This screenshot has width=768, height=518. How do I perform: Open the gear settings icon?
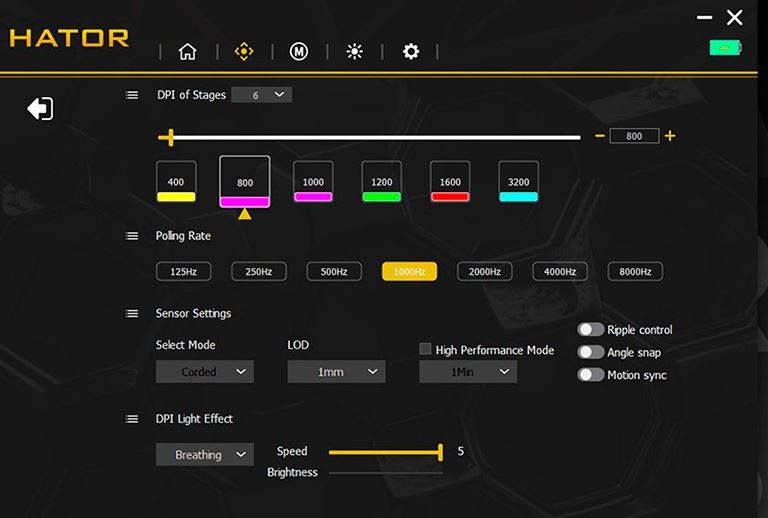tap(410, 52)
